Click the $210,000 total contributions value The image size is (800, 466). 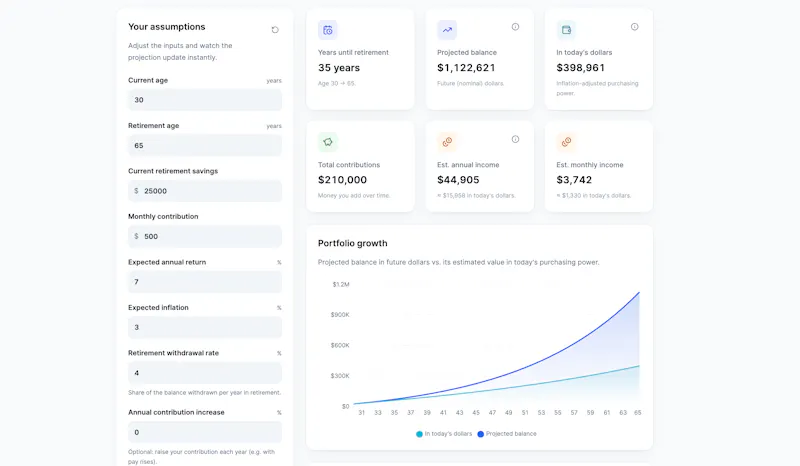342,180
